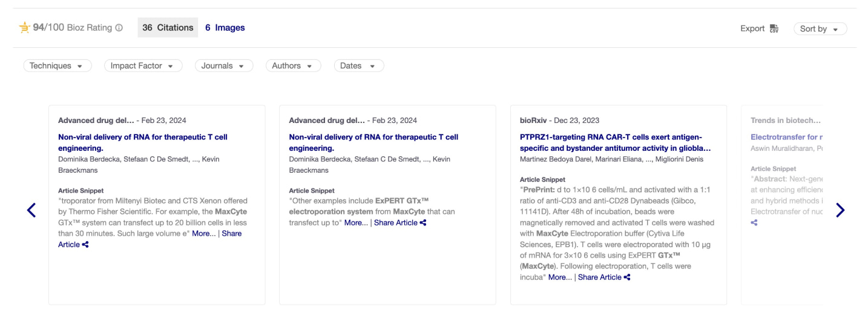Image resolution: width=868 pixels, height=329 pixels.
Task: Open the Journals filter dropdown
Action: (x=223, y=65)
